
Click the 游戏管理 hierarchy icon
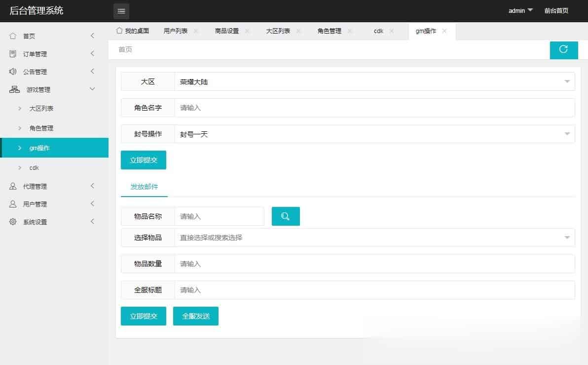point(14,89)
